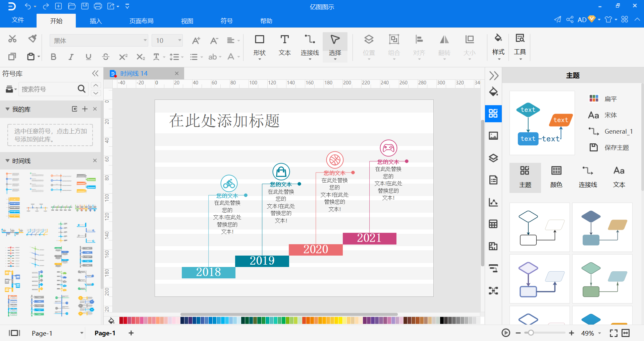This screenshot has width=644, height=341.
Task: Close the 时间线 14 document tab
Action: [177, 73]
